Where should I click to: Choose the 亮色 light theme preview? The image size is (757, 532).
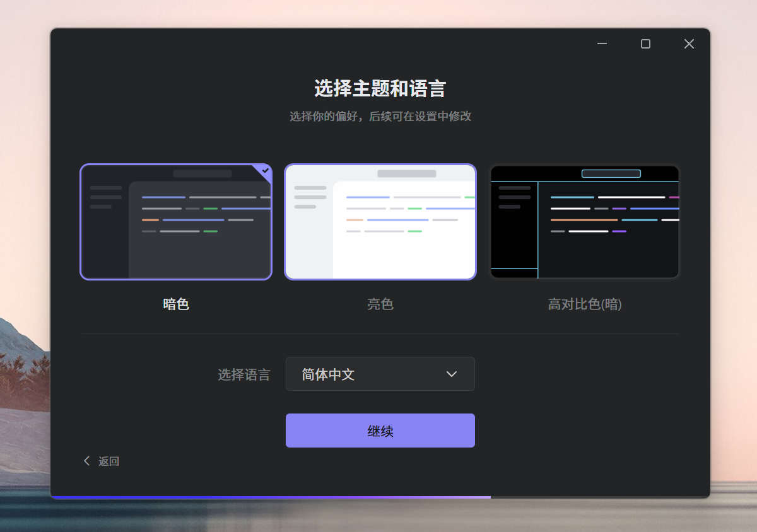pos(380,222)
